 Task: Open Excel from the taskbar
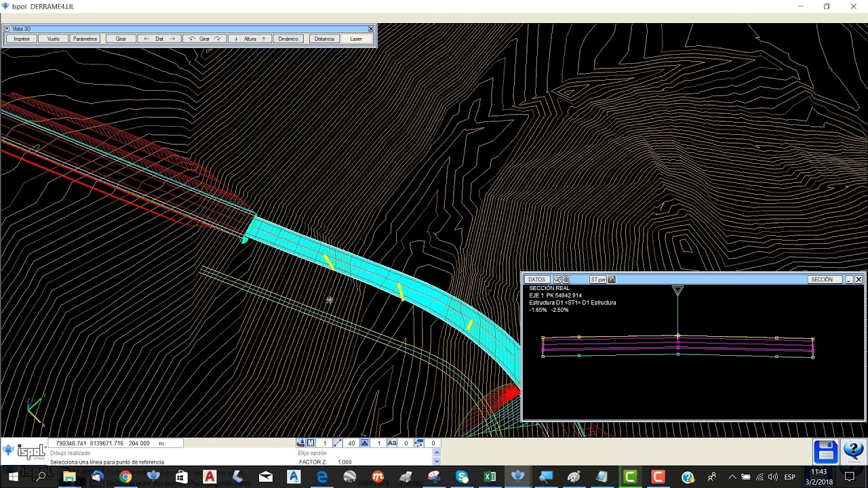point(490,476)
